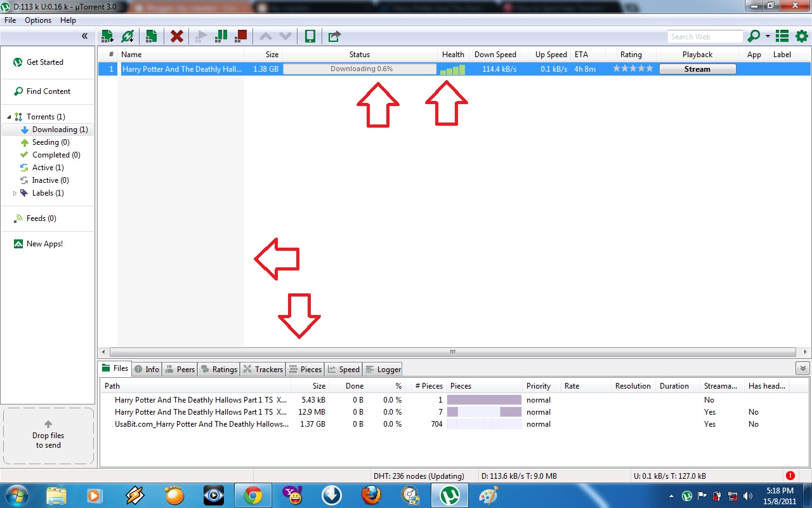The width and height of the screenshot is (812, 508).
Task: Click the five-star rating of torrent
Action: (x=632, y=69)
